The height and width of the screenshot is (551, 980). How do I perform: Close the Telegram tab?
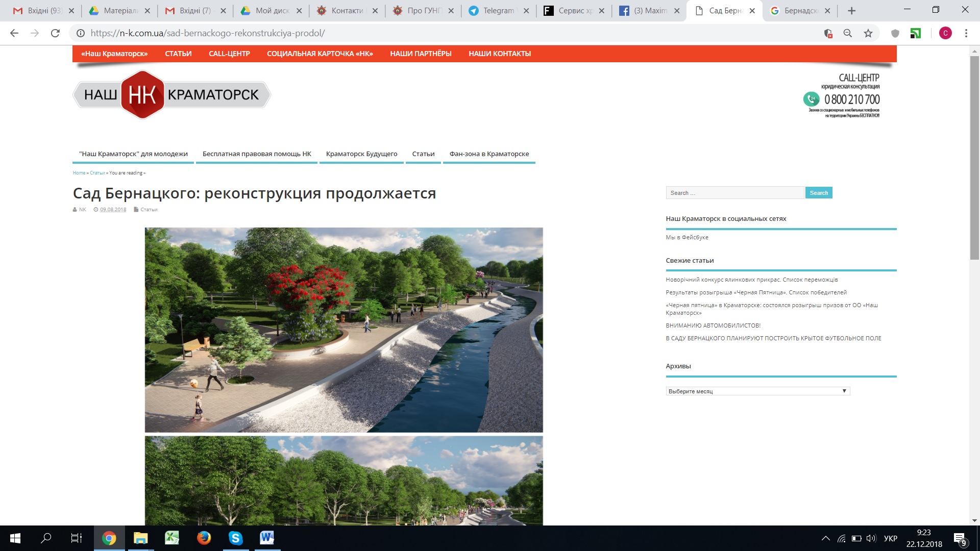[x=526, y=11]
